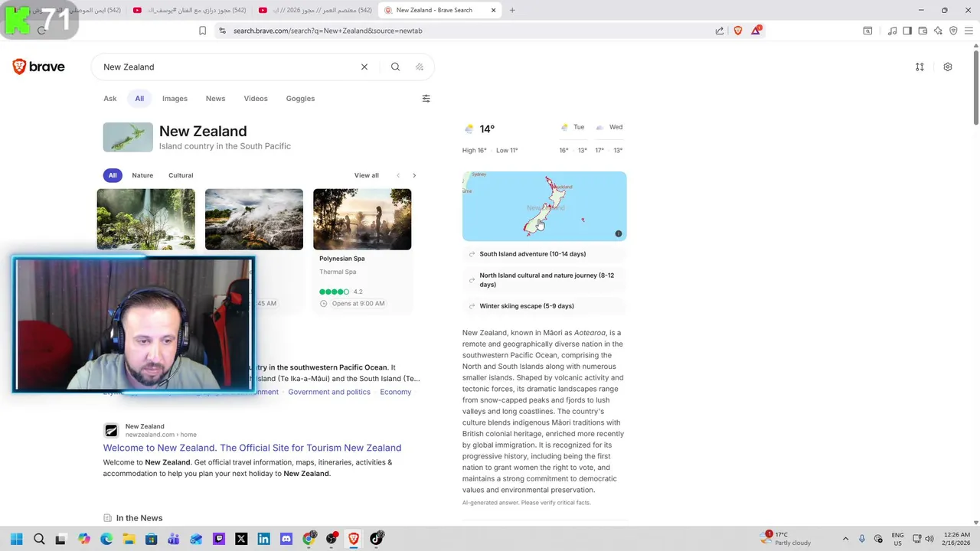Expand South Island adventure suggestion

[x=544, y=254]
